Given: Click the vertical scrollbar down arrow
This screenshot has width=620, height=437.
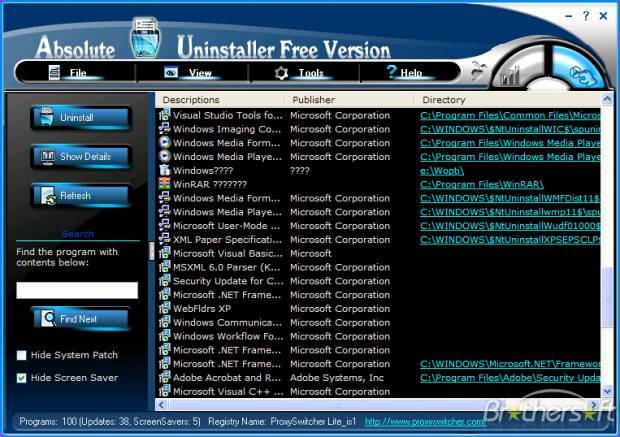Looking at the screenshot, I should click(x=607, y=391).
